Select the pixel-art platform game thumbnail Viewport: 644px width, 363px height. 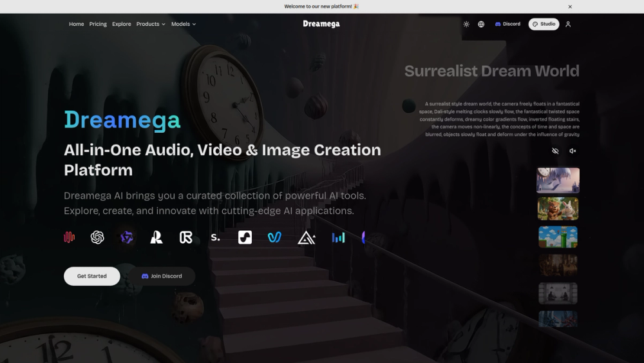tap(558, 237)
